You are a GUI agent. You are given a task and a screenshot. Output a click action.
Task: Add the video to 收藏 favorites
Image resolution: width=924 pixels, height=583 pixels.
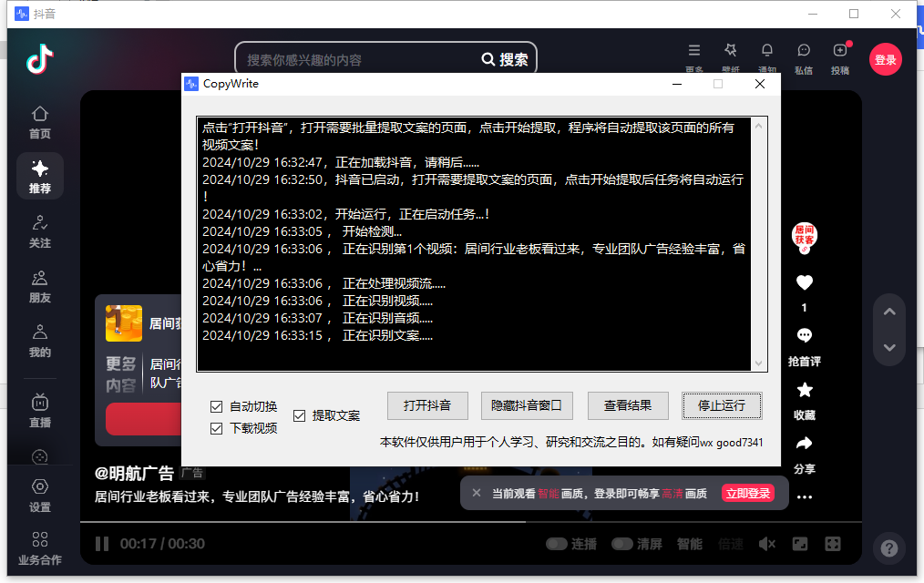(805, 391)
